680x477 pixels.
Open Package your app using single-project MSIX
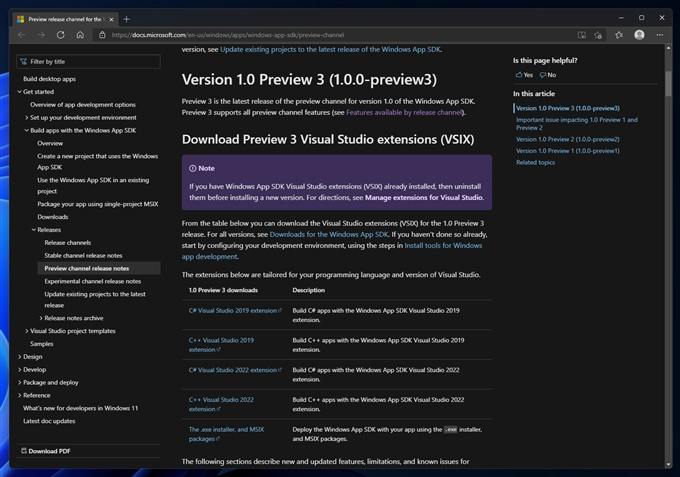pyautogui.click(x=98, y=204)
